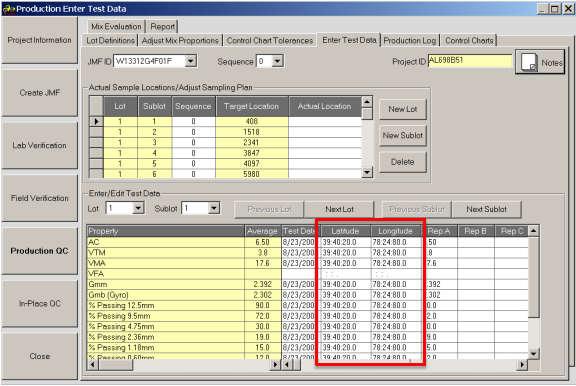Click the Next Lot button
Viewport: 576px width, 386px height.
coord(339,209)
